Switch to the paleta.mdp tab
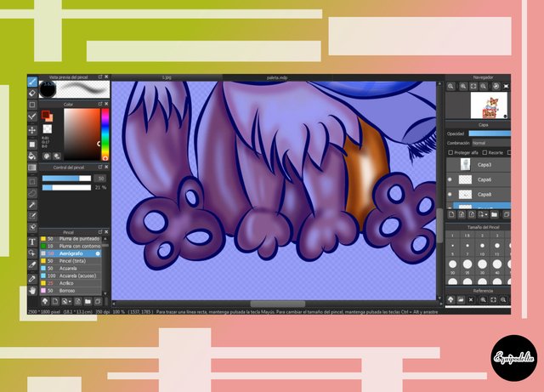The image size is (544, 392). pyautogui.click(x=277, y=77)
